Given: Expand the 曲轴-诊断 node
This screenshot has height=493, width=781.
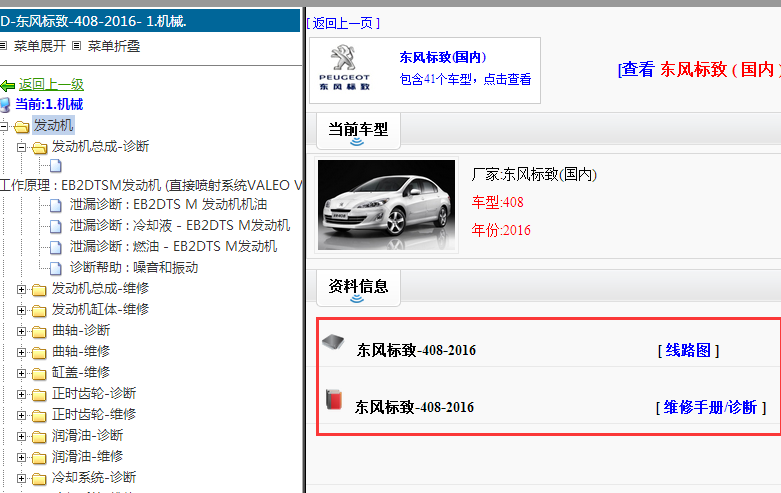Looking at the screenshot, I should tap(21, 331).
